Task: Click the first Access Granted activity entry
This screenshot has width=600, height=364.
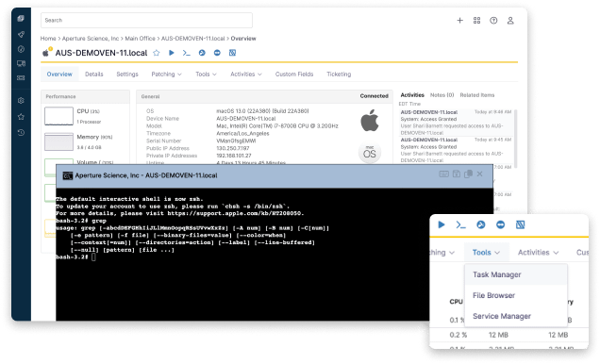Action: [456, 123]
